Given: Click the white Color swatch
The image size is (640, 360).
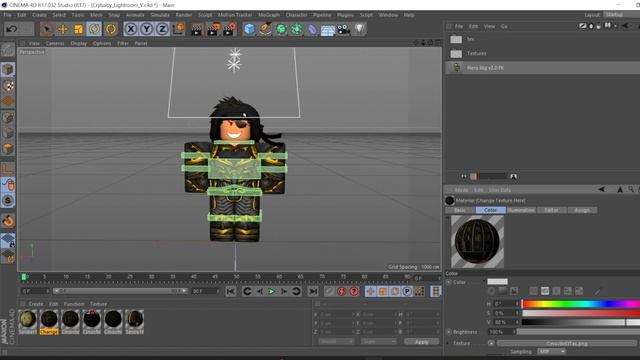Looking at the screenshot, I should (498, 282).
